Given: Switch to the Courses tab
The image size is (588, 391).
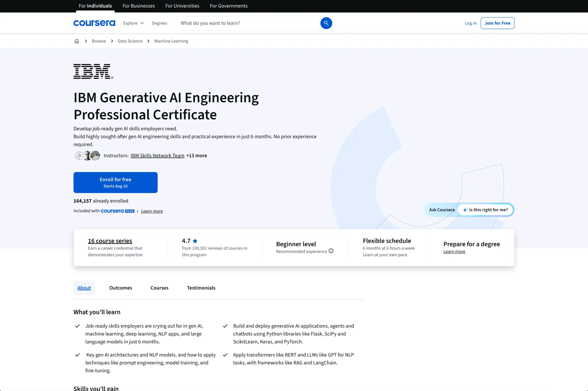Looking at the screenshot, I should click(159, 288).
